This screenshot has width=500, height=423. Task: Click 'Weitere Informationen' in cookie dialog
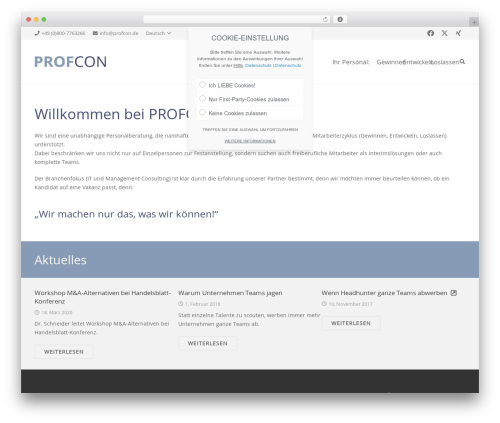point(250,141)
